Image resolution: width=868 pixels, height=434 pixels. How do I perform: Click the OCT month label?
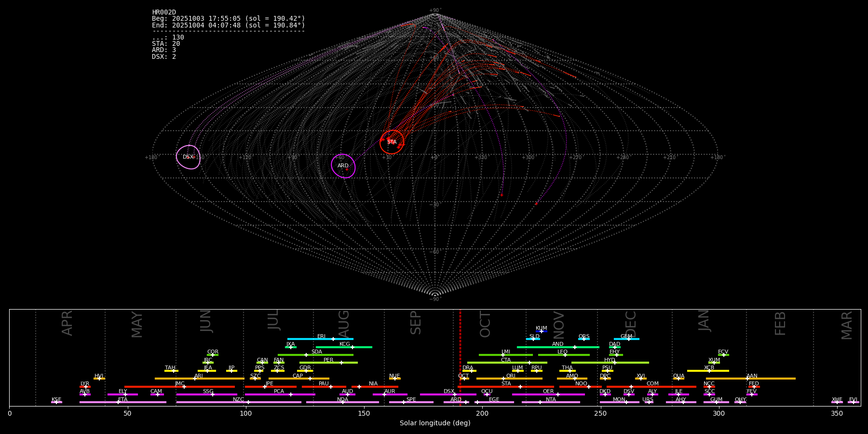tap(485, 324)
